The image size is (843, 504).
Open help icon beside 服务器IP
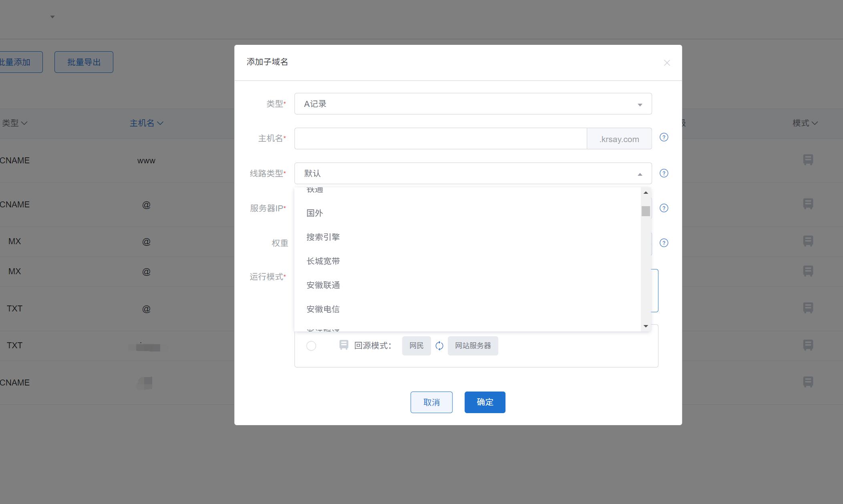click(x=664, y=208)
